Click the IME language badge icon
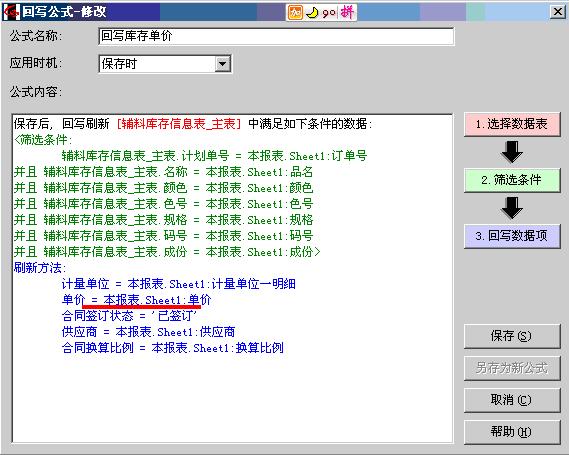Image resolution: width=569 pixels, height=455 pixels. [x=295, y=13]
